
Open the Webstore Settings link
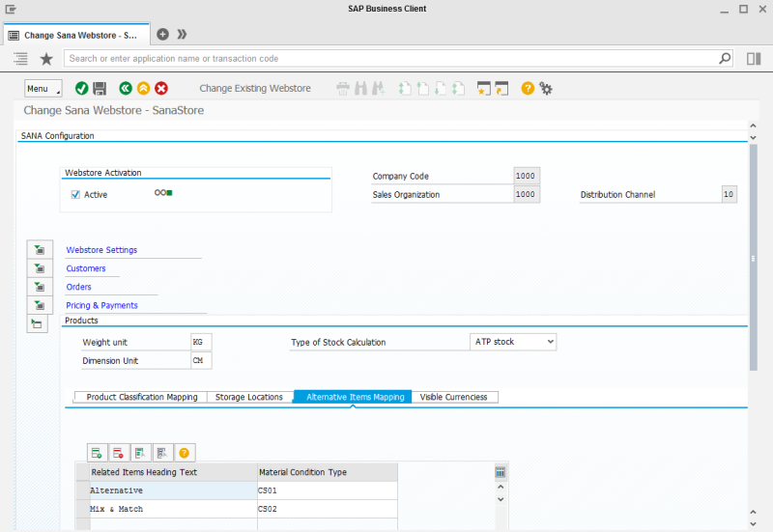coord(101,250)
